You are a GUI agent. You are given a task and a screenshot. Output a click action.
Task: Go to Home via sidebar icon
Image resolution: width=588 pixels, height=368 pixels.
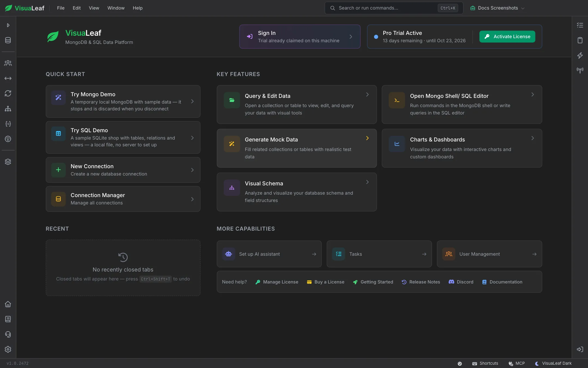(8, 304)
